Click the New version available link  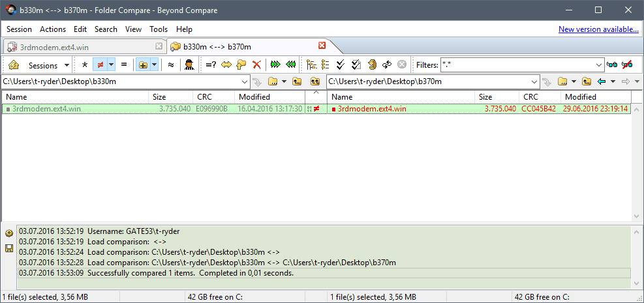click(598, 29)
